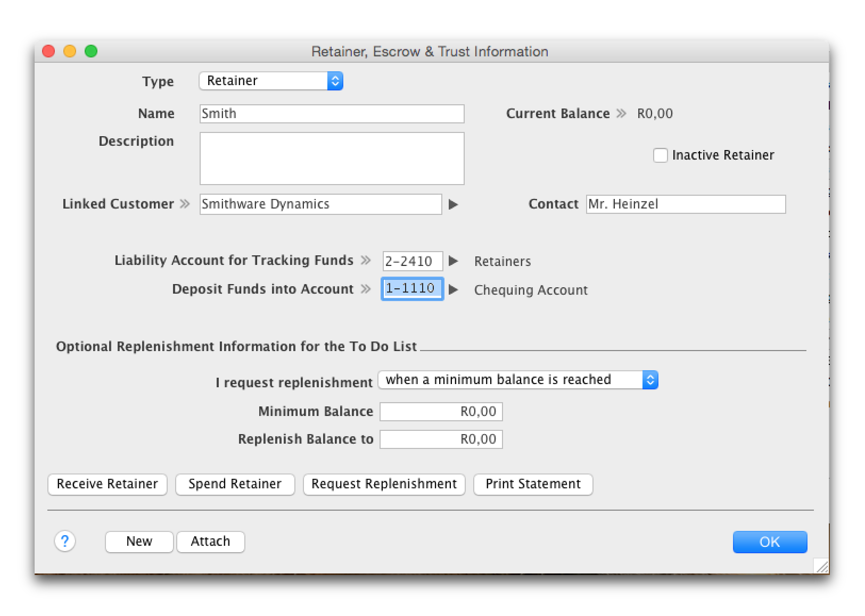Click the yellow minimize window button
Screen dimensions: 865x616
click(x=70, y=51)
